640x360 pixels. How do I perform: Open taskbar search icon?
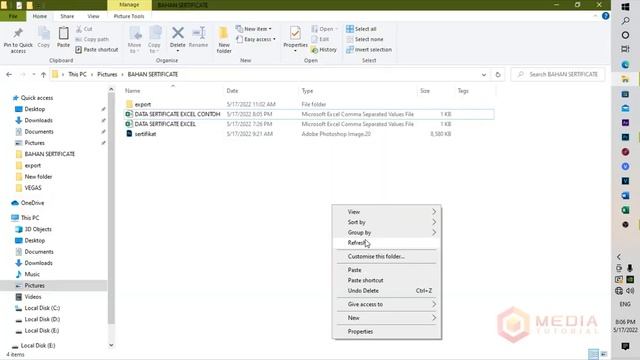(625, 21)
